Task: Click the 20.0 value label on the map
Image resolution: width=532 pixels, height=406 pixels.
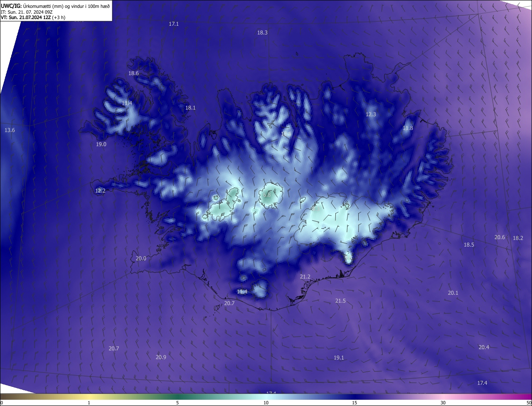Action: coord(141,259)
